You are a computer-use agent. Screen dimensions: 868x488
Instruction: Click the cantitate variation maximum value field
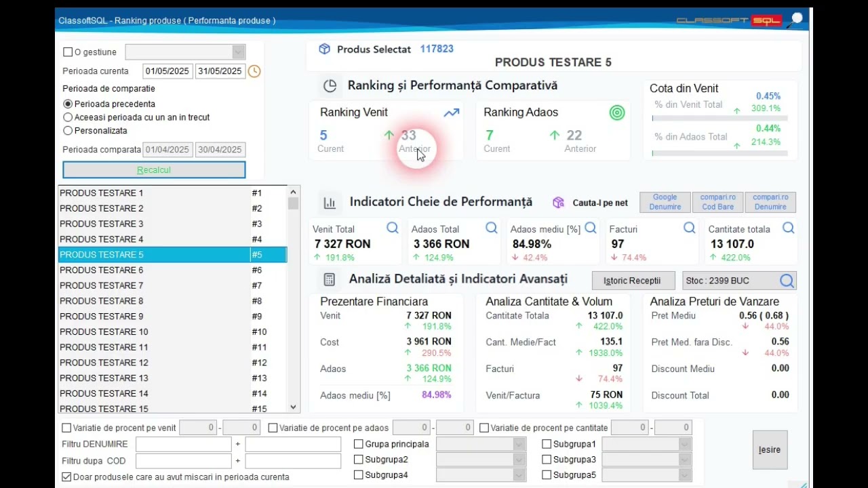click(673, 428)
